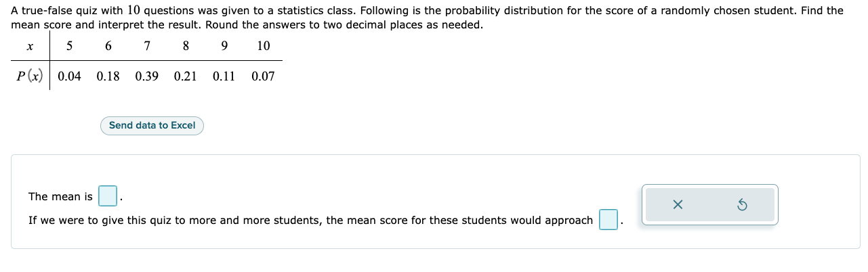Image resolution: width=868 pixels, height=272 pixels.
Task: Click the x value 7 in the table
Action: click(x=147, y=46)
